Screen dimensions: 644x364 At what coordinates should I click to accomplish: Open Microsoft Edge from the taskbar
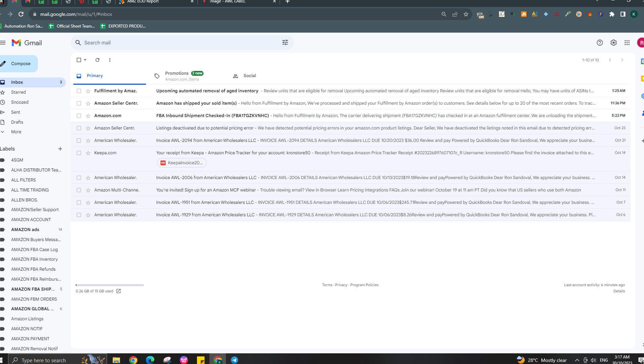coord(150,360)
